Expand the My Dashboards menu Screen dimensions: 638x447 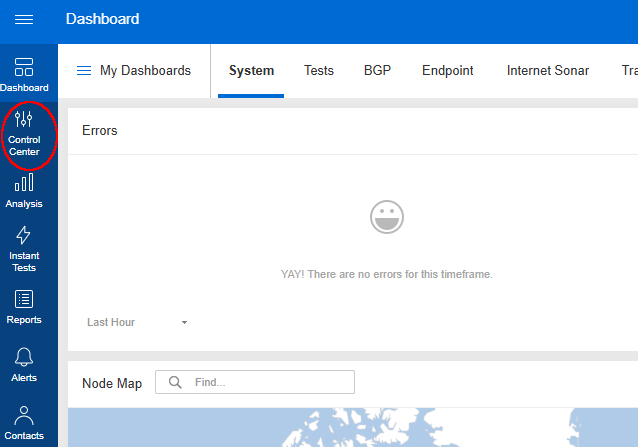(134, 71)
